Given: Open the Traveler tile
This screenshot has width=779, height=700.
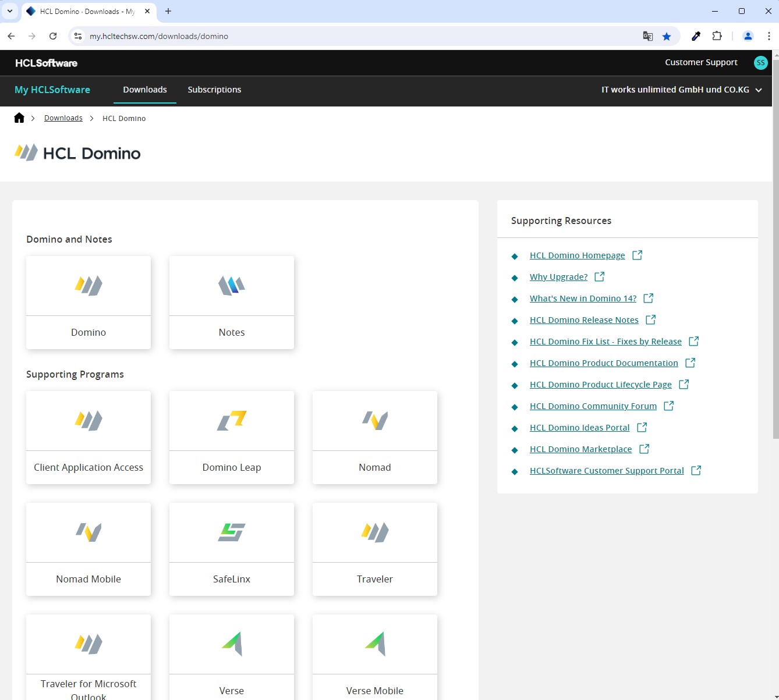Looking at the screenshot, I should point(375,549).
